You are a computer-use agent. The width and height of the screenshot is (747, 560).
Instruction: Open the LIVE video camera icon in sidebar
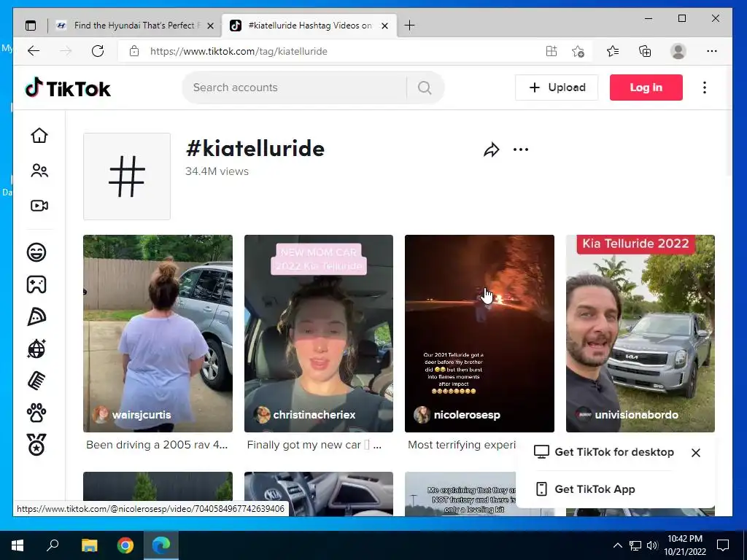(39, 206)
